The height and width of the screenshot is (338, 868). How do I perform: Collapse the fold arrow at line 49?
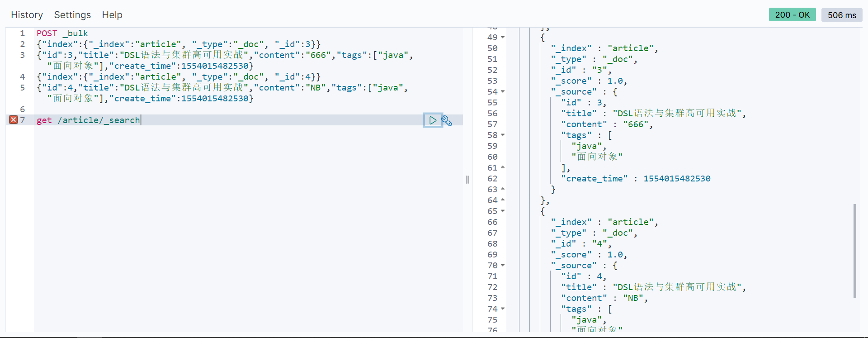(503, 38)
